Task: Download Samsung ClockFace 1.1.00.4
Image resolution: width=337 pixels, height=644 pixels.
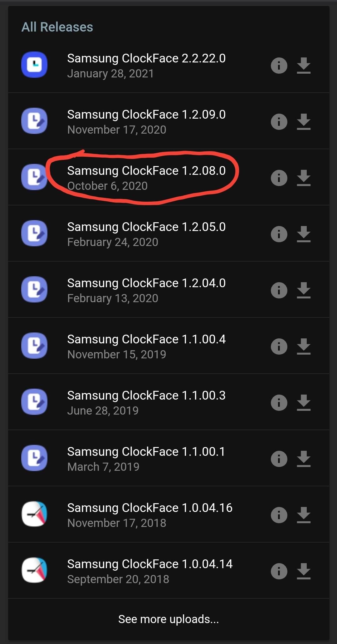Action: coord(304,346)
